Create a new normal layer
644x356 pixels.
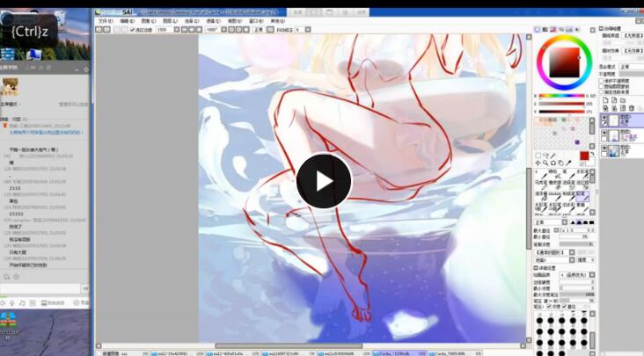tap(606, 100)
